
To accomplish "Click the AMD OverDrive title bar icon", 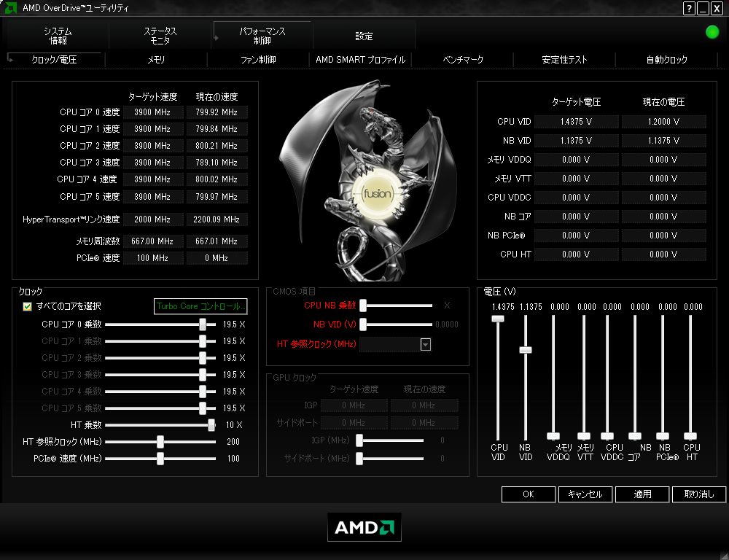I will coord(10,7).
